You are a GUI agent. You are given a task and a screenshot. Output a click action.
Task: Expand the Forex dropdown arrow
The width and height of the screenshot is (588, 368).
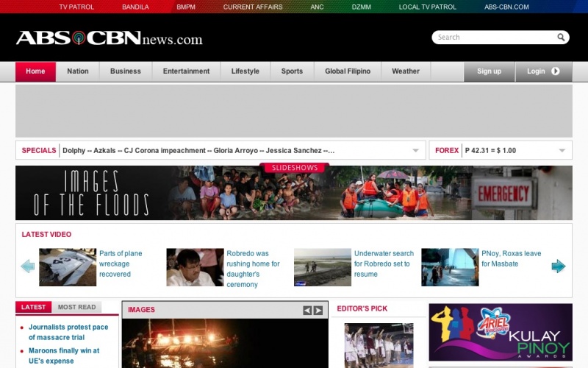pyautogui.click(x=562, y=151)
